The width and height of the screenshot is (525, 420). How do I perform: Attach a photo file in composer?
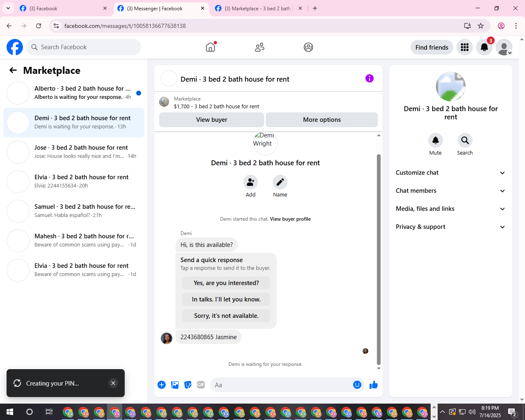(175, 385)
